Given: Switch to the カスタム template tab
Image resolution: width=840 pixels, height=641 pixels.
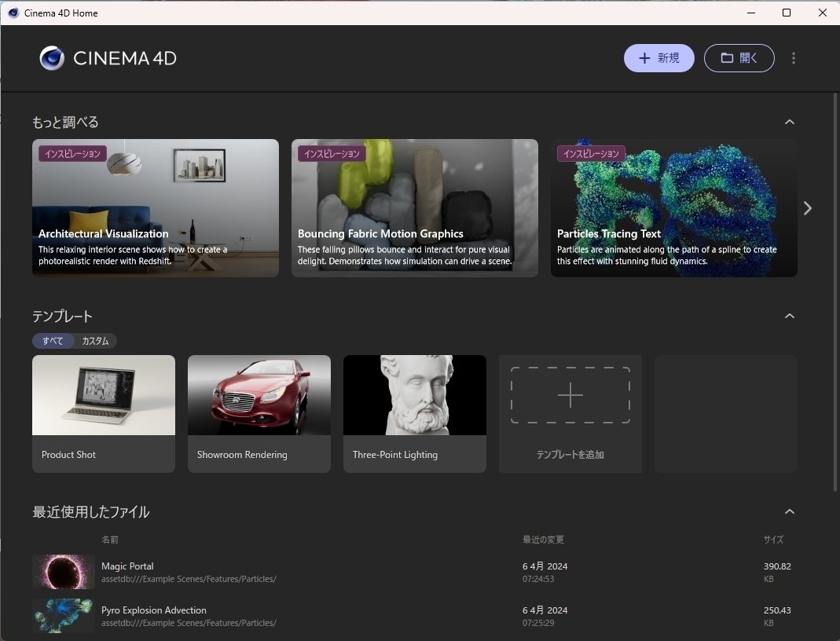Looking at the screenshot, I should pyautogui.click(x=95, y=341).
